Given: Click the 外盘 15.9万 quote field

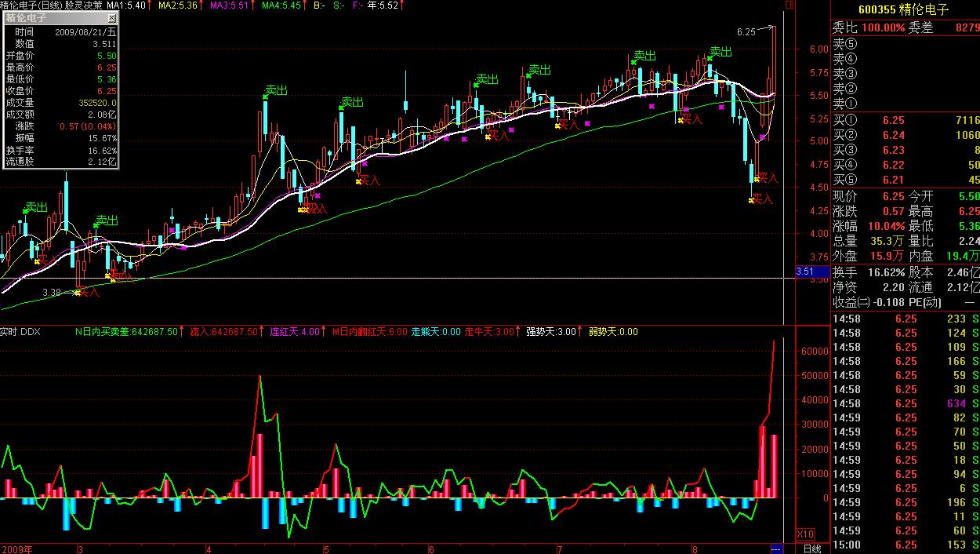Looking at the screenshot, I should 869,257.
